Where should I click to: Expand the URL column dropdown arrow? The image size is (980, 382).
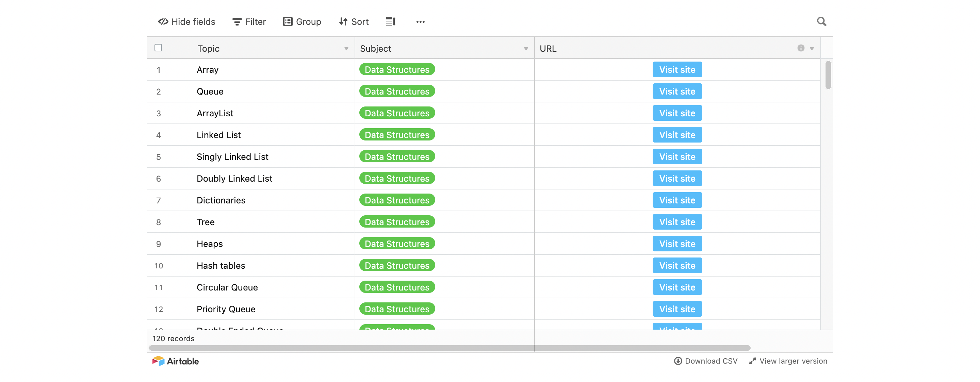812,49
